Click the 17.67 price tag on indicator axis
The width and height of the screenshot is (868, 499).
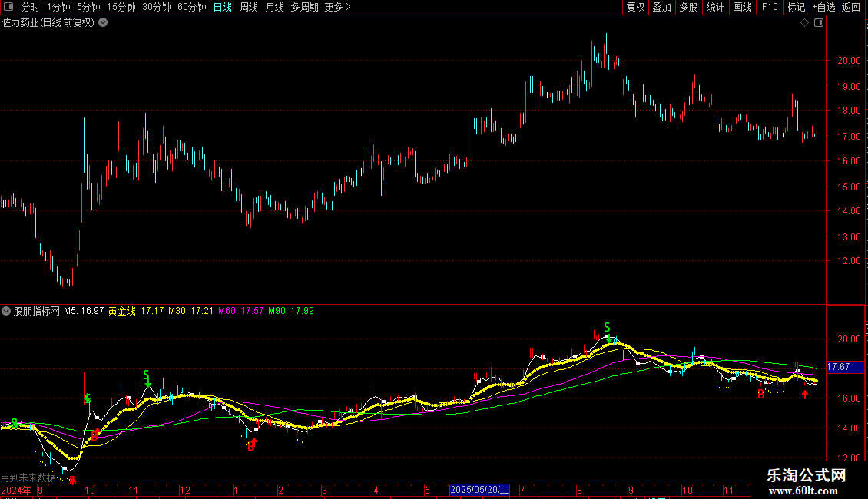[845, 367]
